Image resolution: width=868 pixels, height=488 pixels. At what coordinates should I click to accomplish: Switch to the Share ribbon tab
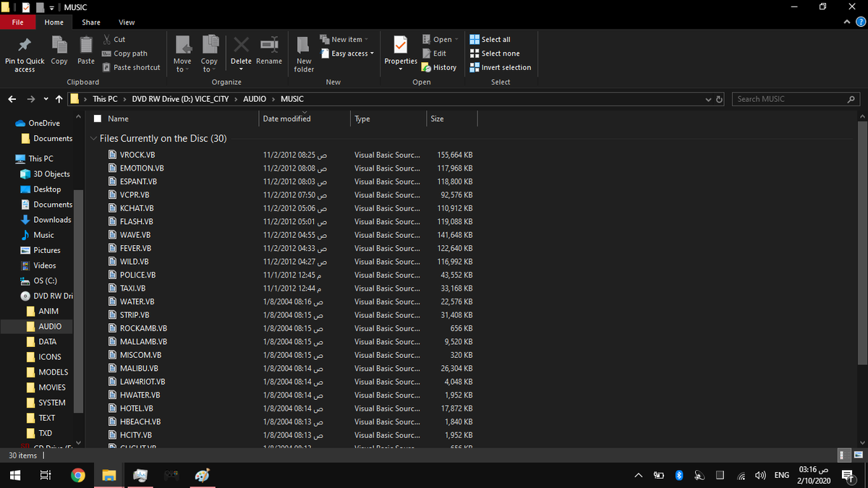pyautogui.click(x=91, y=22)
